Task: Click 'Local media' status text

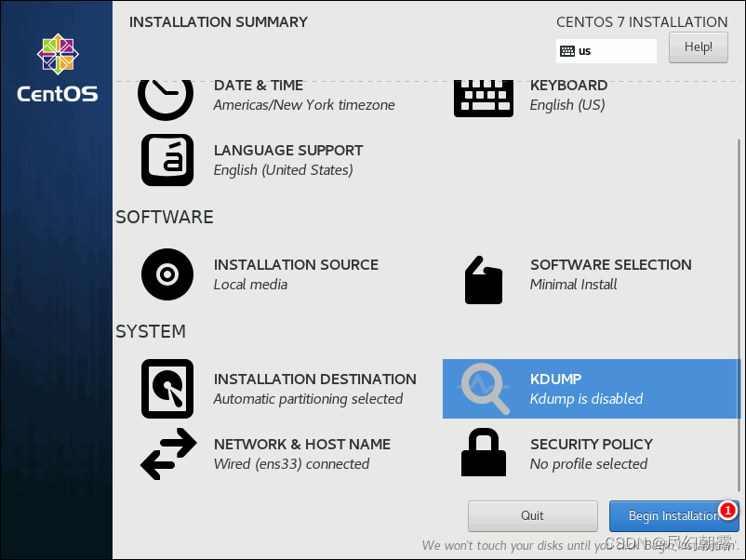Action: coord(250,285)
